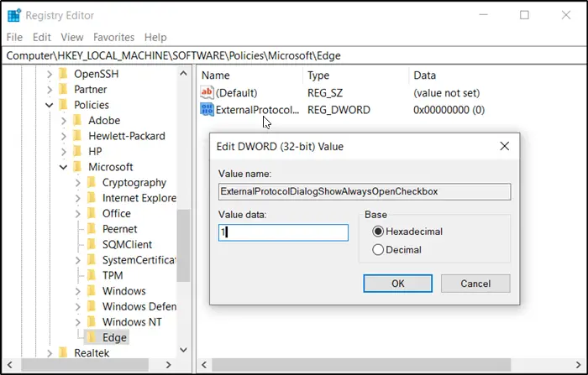The image size is (588, 375).
Task: Click the tree pane scroll-up arrow
Action: pyautogui.click(x=183, y=74)
